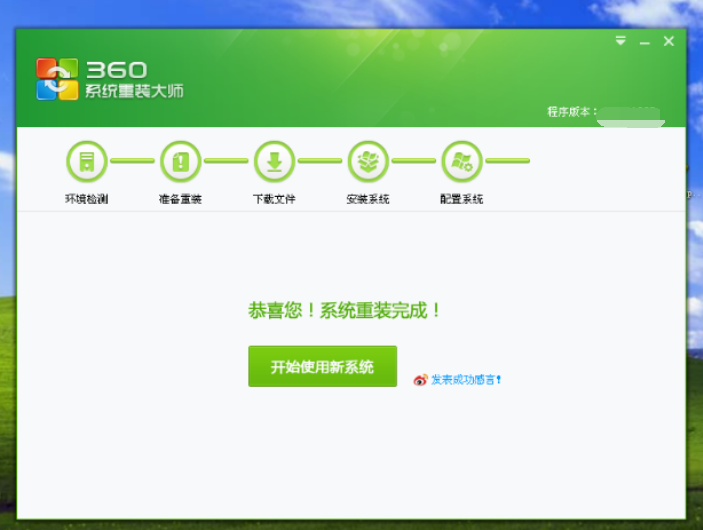703x530 pixels.
Task: Click the progress line after 配置系统
Action: click(x=507, y=160)
